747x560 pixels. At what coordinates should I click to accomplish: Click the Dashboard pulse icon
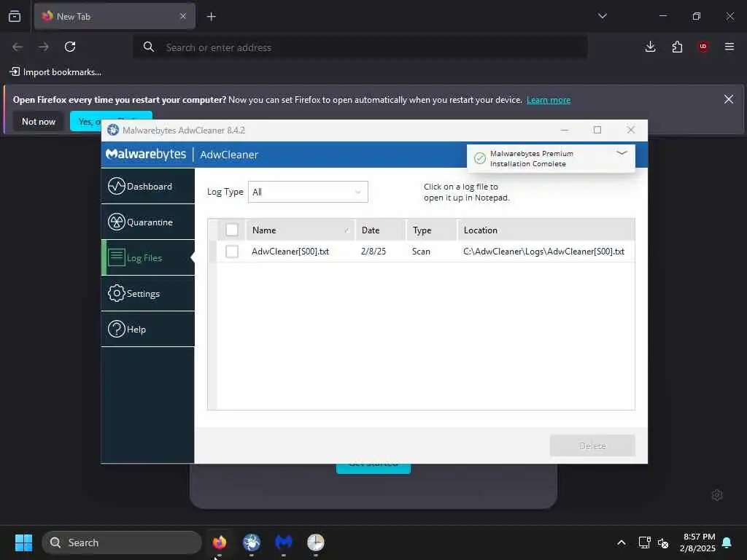[x=116, y=186]
